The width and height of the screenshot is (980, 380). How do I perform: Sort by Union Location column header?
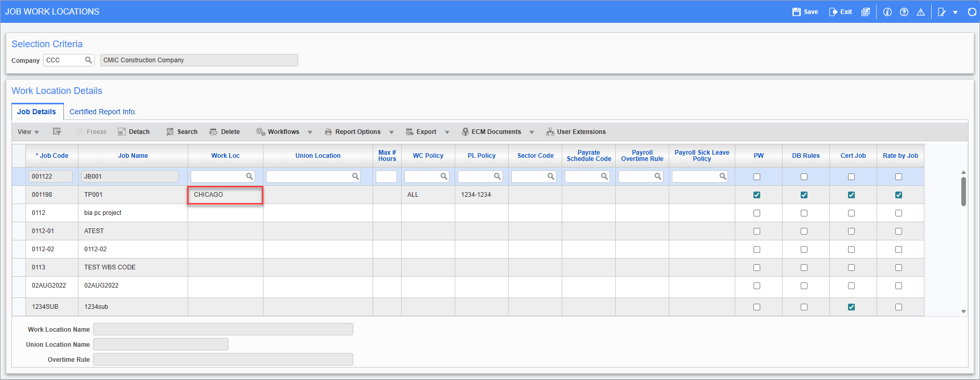point(318,156)
